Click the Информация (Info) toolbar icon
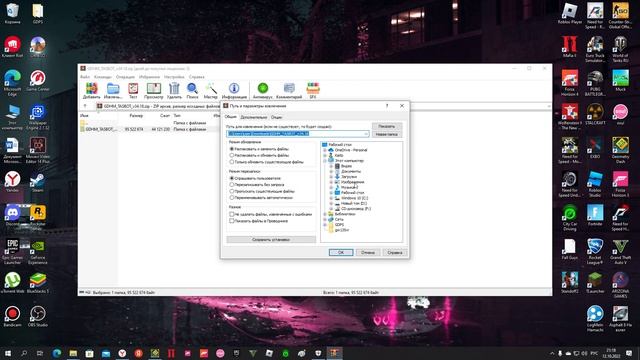Viewport: 640px width, 360px height. [234, 90]
